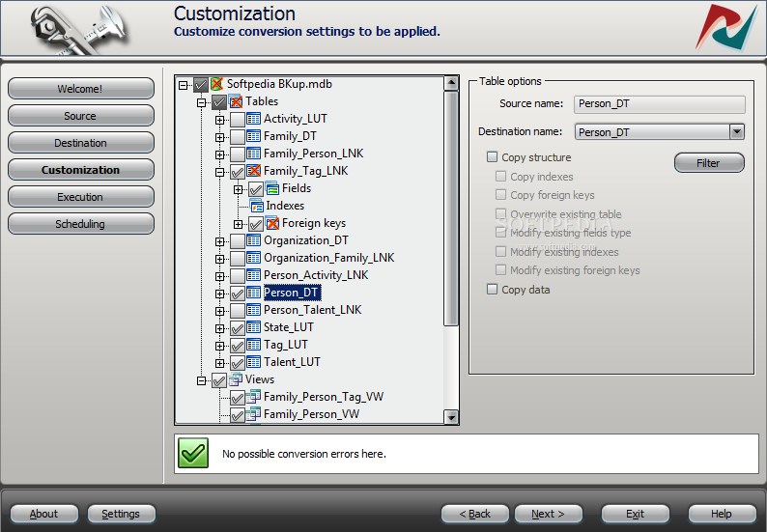Go to the Scheduling step
767x532 pixels.
point(81,224)
